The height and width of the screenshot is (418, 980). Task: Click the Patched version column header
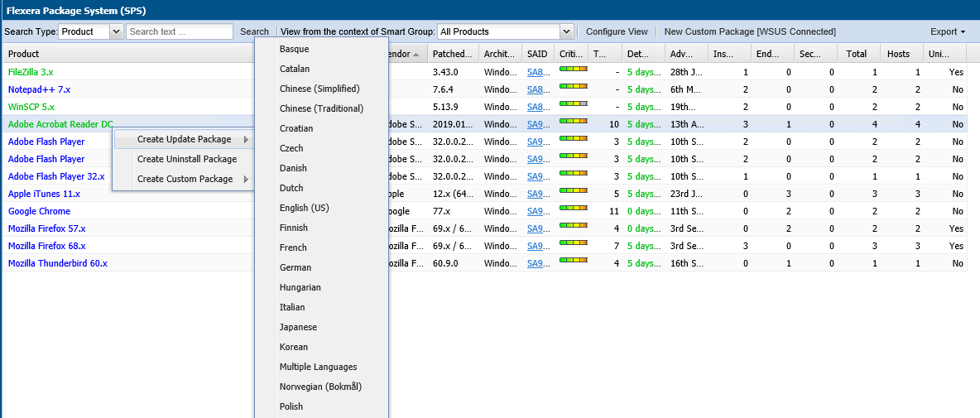454,55
